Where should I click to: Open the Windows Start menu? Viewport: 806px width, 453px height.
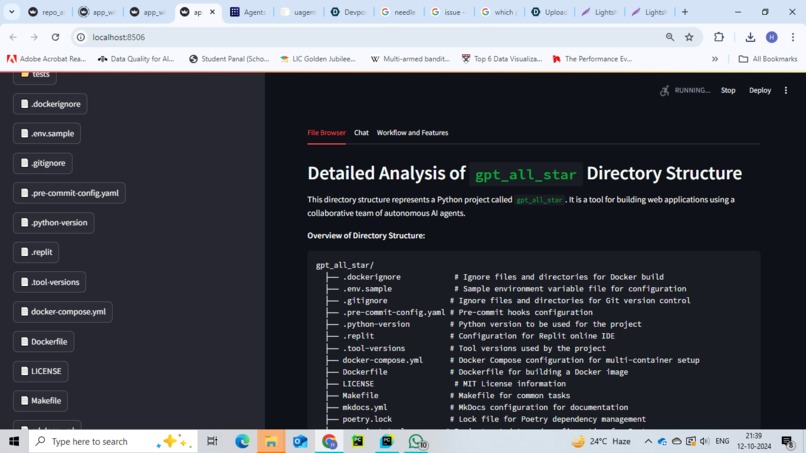(x=14, y=441)
